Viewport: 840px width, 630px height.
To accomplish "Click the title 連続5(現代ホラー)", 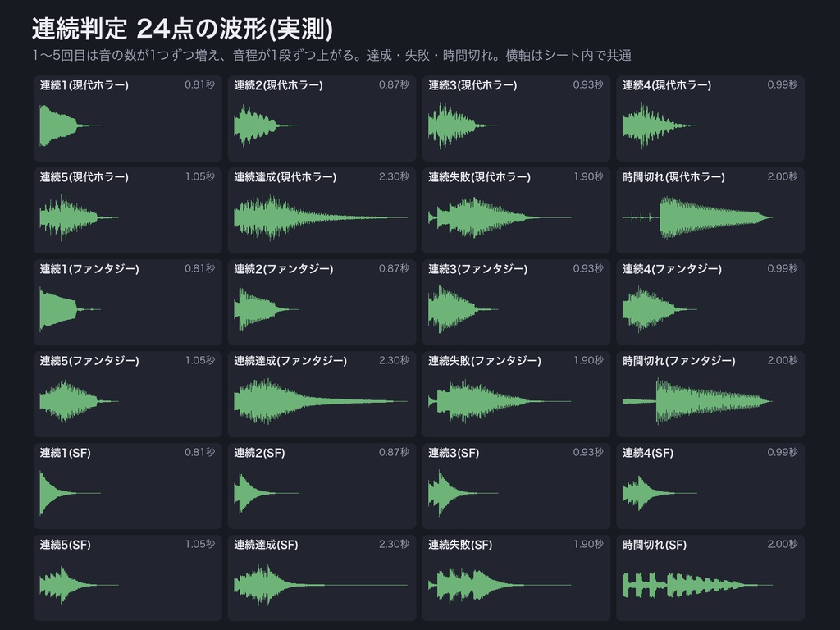I will click(84, 177).
